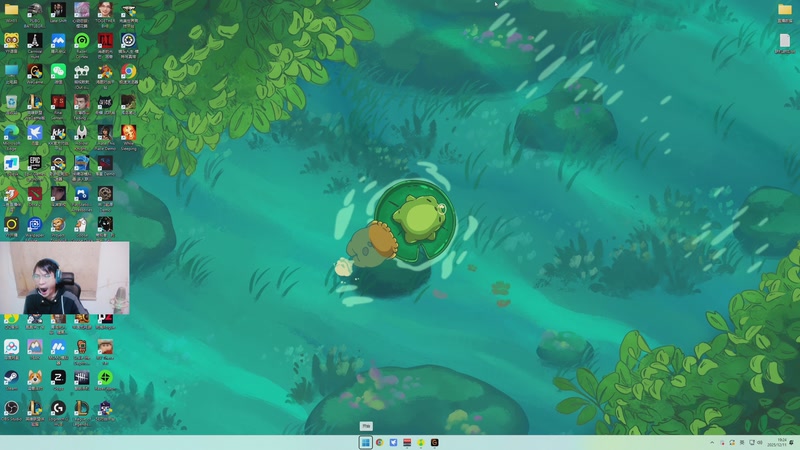Open the volume control in system tray

[x=760, y=442]
